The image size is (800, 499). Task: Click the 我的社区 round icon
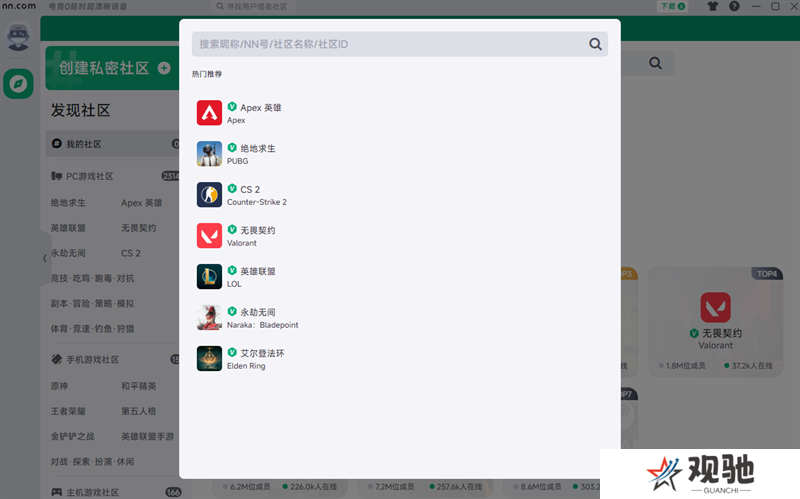click(x=57, y=144)
